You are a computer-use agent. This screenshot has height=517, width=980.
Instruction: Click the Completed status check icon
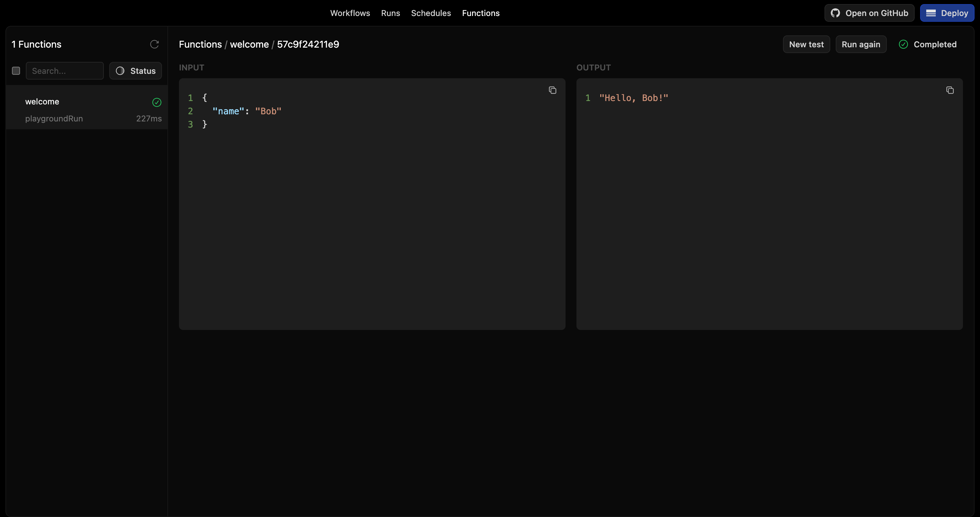pos(903,44)
